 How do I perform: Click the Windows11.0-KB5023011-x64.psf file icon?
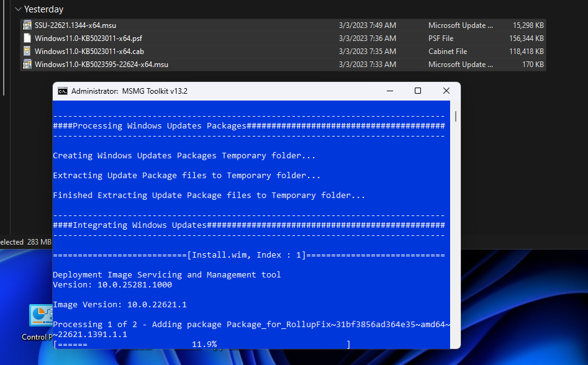pos(27,38)
